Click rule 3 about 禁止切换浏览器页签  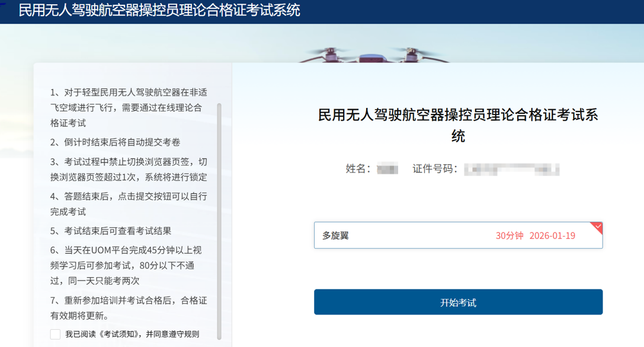pyautogui.click(x=129, y=170)
